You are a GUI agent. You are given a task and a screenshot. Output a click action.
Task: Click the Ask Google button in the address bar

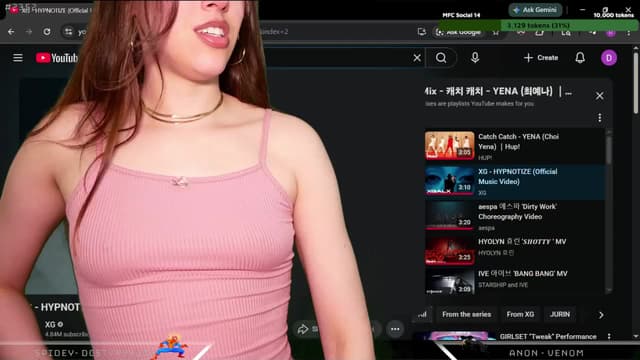point(458,32)
